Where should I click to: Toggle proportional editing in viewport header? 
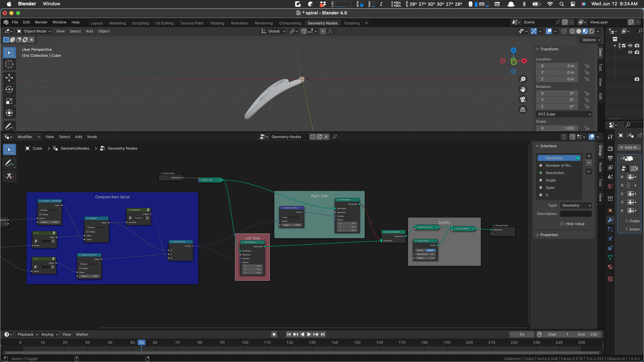[323, 31]
